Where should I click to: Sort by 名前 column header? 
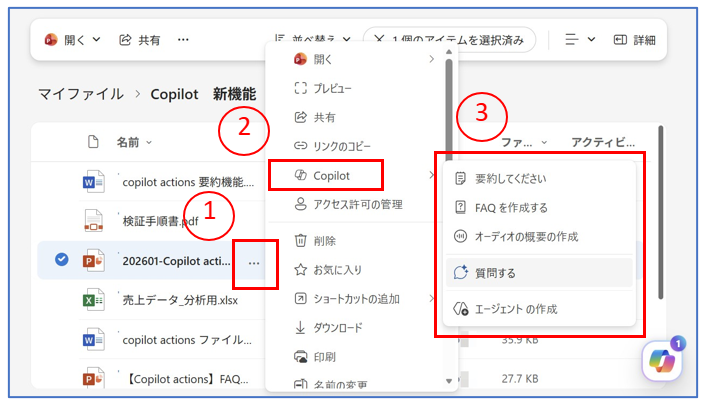[128, 142]
